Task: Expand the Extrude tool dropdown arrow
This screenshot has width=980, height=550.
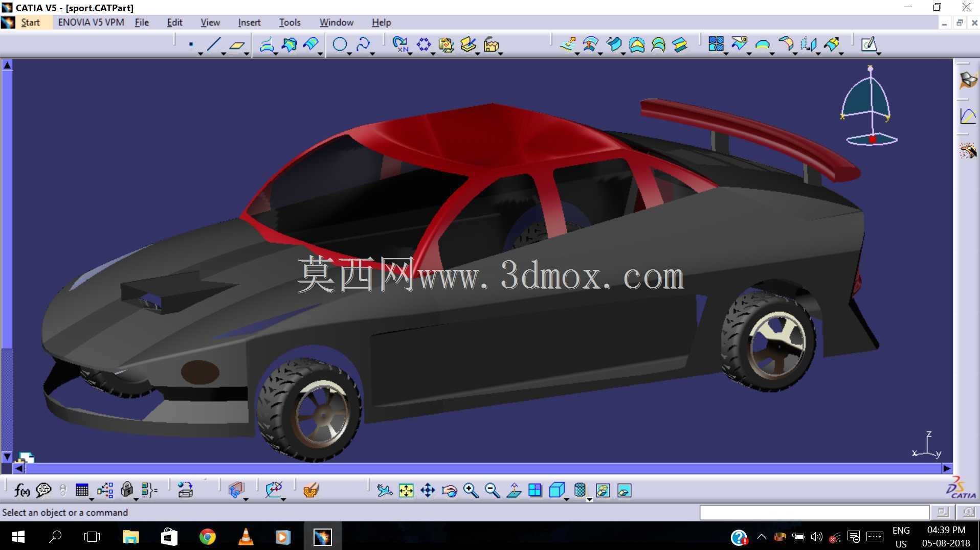Action: click(x=577, y=54)
